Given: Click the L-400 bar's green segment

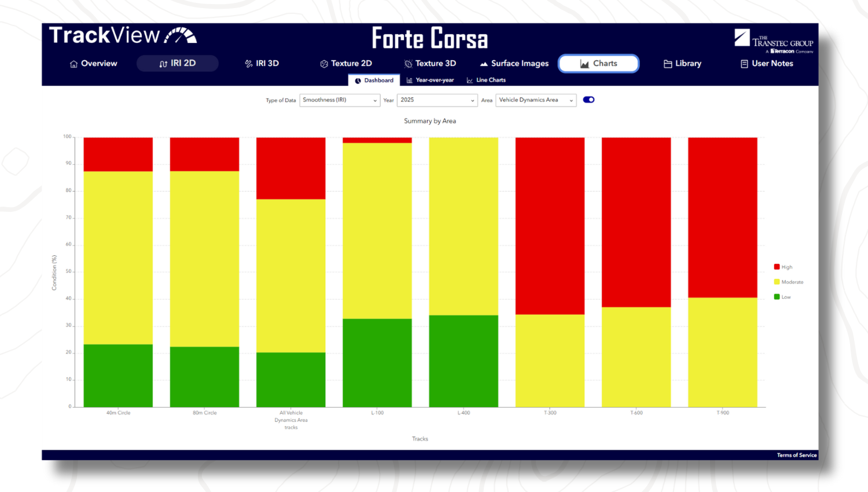Looking at the screenshot, I should pyautogui.click(x=464, y=361).
